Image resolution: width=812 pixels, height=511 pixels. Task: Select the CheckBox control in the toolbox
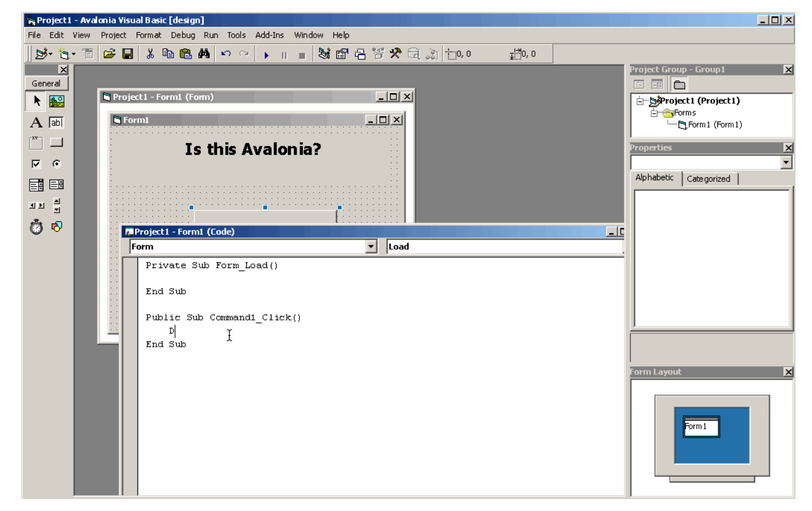(x=36, y=164)
